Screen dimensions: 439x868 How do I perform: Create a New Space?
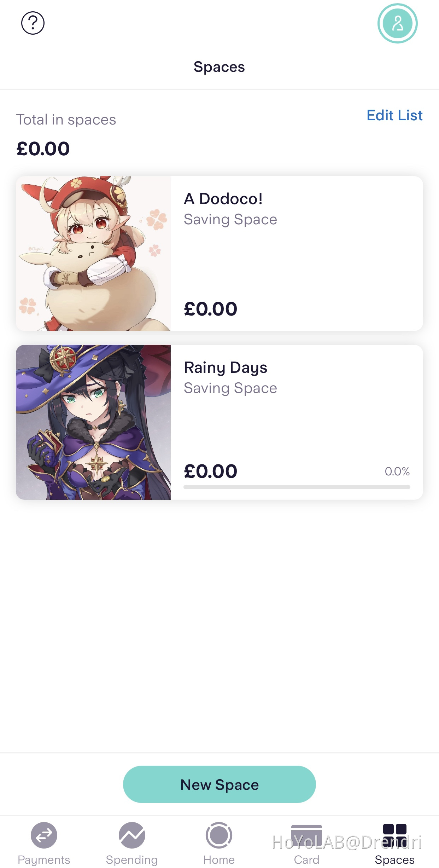tap(219, 784)
